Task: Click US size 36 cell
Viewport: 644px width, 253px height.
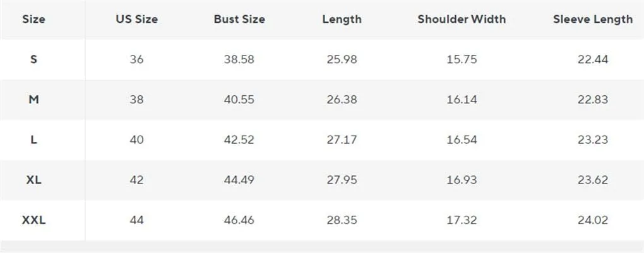Action: tap(136, 59)
